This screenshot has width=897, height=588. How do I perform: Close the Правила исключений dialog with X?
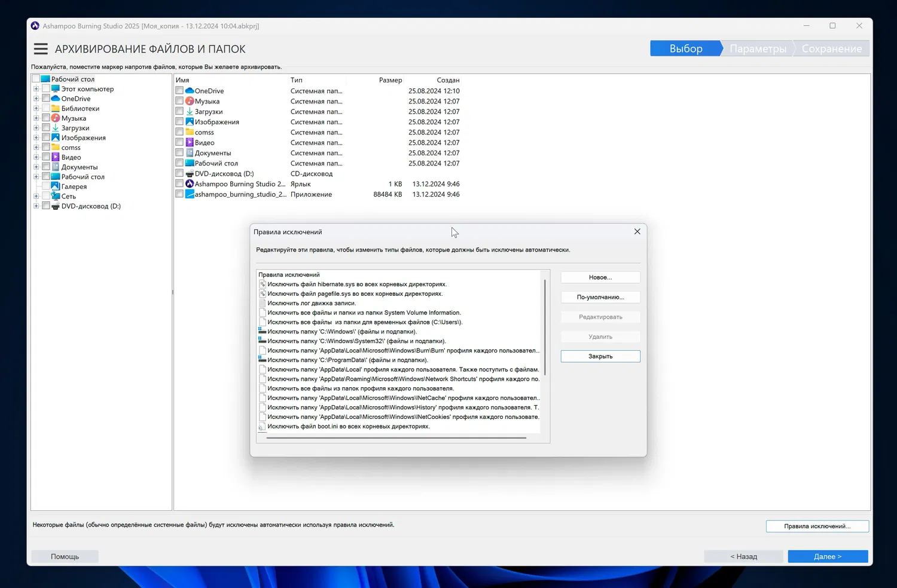(637, 231)
